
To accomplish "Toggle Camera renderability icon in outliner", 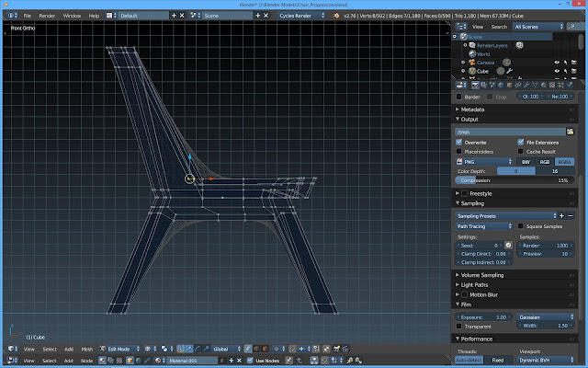I will 573,63.
